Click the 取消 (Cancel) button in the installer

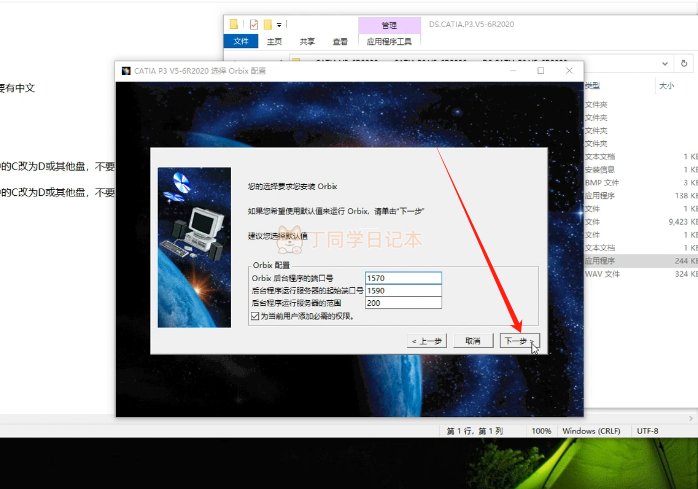point(473,341)
